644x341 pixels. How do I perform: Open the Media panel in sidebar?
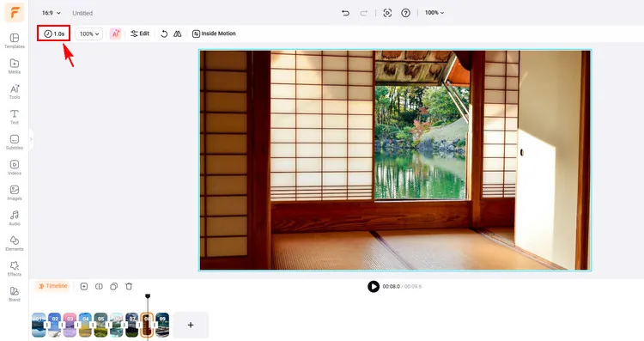pyautogui.click(x=15, y=66)
